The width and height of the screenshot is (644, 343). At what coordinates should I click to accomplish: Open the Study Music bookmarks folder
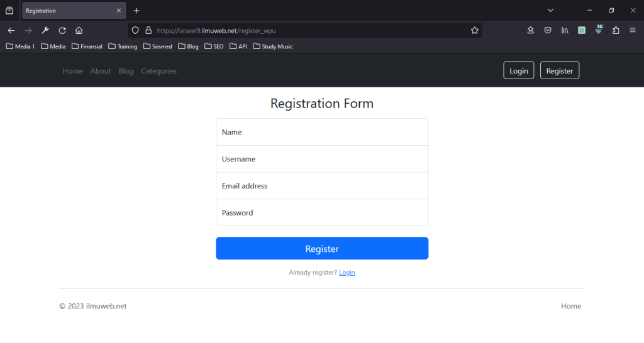pos(273,46)
